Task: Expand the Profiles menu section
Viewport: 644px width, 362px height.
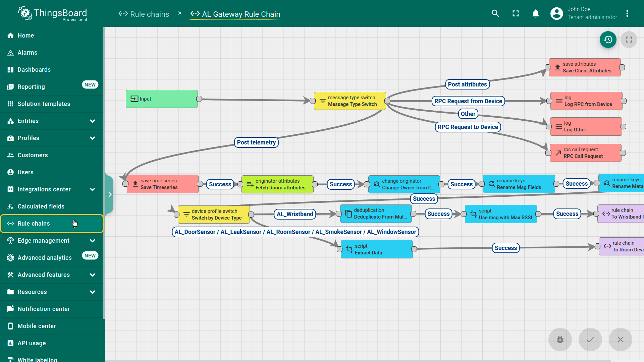Action: coord(92,138)
